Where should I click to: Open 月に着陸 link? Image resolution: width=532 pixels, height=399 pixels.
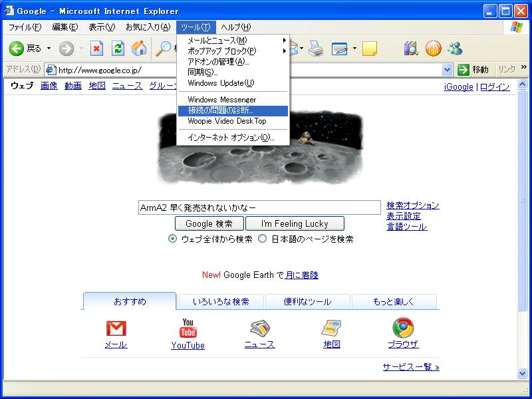tap(302, 275)
